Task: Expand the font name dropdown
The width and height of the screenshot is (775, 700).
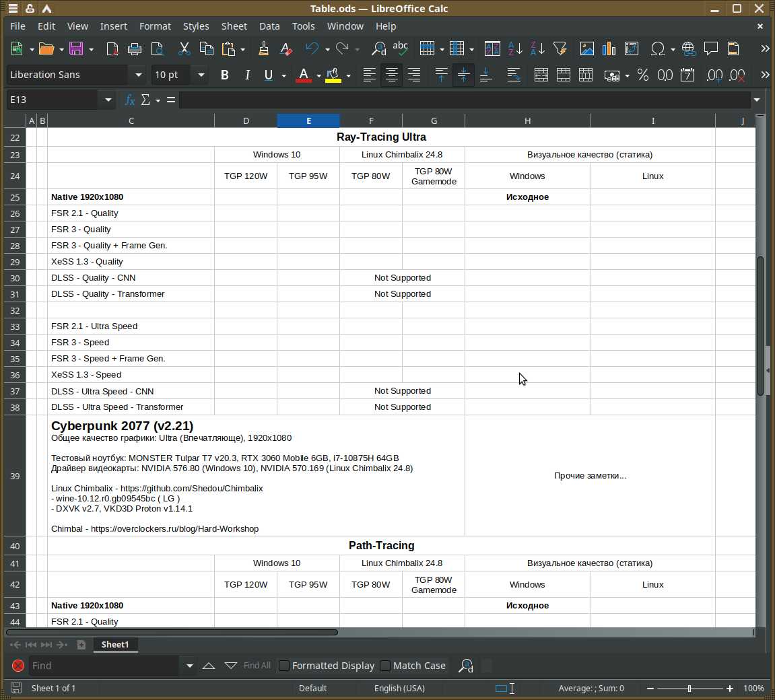Action: pos(139,75)
